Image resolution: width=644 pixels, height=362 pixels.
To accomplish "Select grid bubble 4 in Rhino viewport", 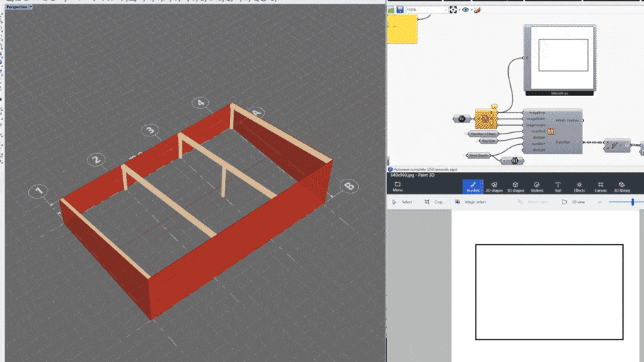I will (200, 103).
